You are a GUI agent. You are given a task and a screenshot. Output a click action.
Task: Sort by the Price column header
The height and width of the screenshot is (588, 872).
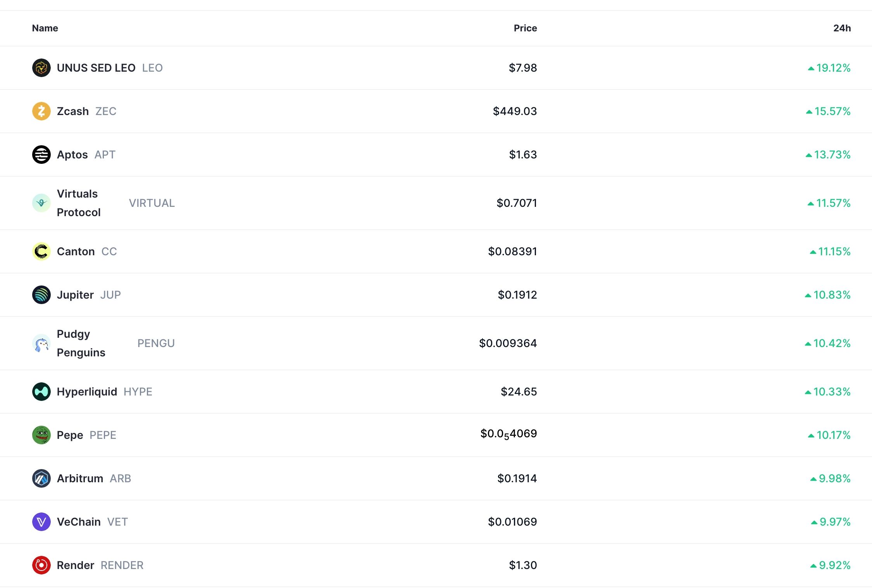(525, 28)
